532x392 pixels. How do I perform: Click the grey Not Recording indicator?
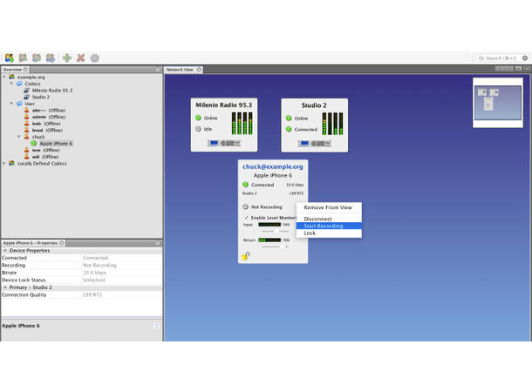(x=246, y=206)
